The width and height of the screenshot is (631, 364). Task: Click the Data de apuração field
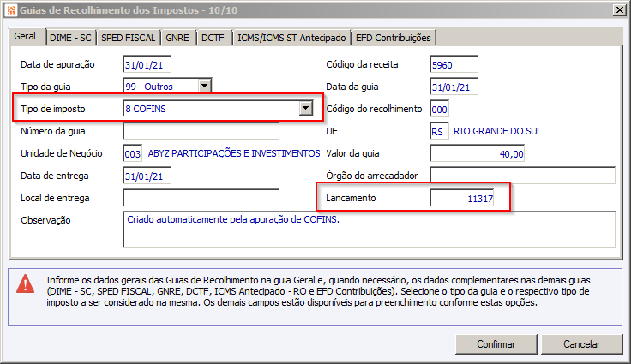[x=147, y=64]
